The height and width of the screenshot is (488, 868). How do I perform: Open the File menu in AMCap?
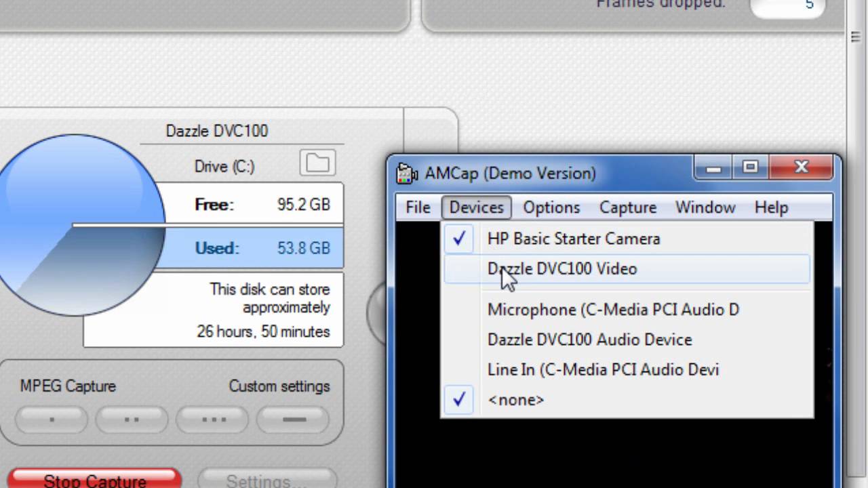click(x=418, y=207)
